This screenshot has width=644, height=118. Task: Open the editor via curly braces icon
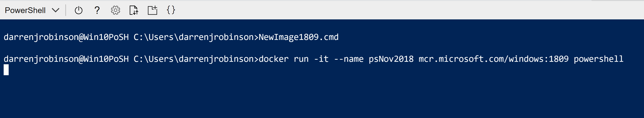point(171,10)
